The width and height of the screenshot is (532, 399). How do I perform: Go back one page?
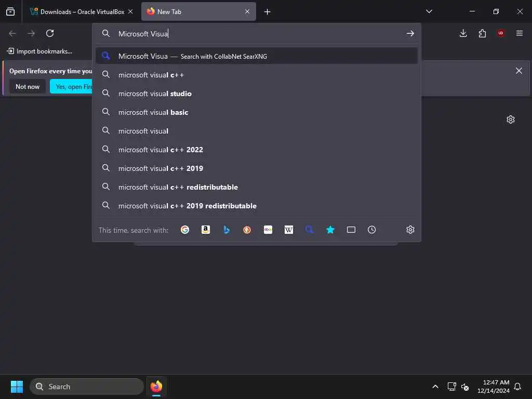point(12,33)
